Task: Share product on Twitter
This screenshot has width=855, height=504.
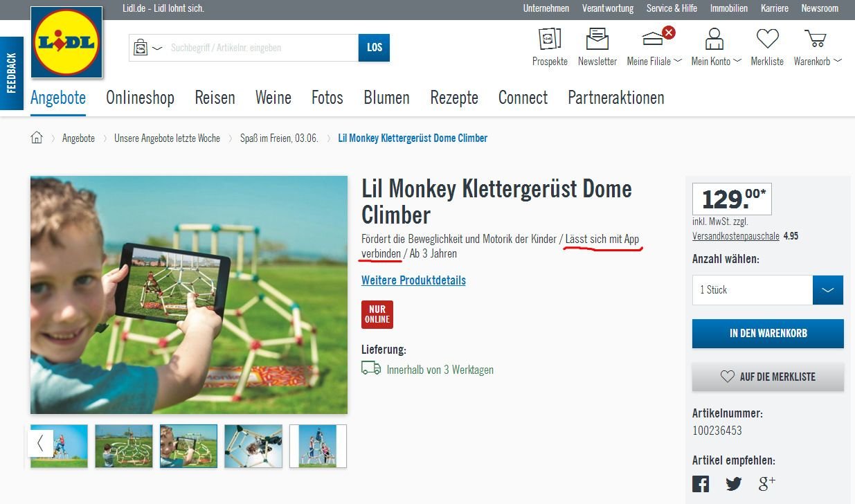Action: (x=734, y=484)
